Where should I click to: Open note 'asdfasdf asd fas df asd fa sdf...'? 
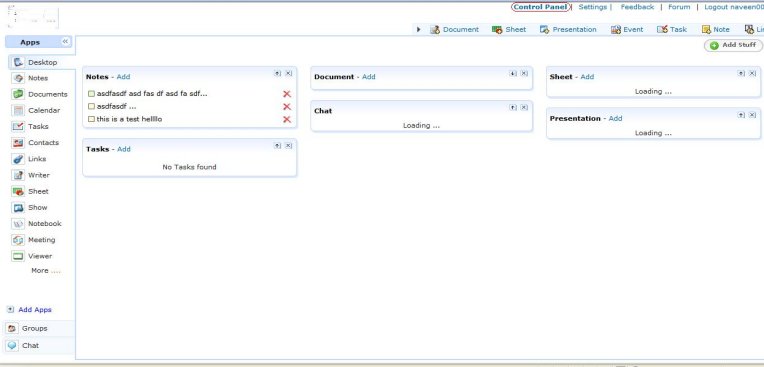[152, 94]
